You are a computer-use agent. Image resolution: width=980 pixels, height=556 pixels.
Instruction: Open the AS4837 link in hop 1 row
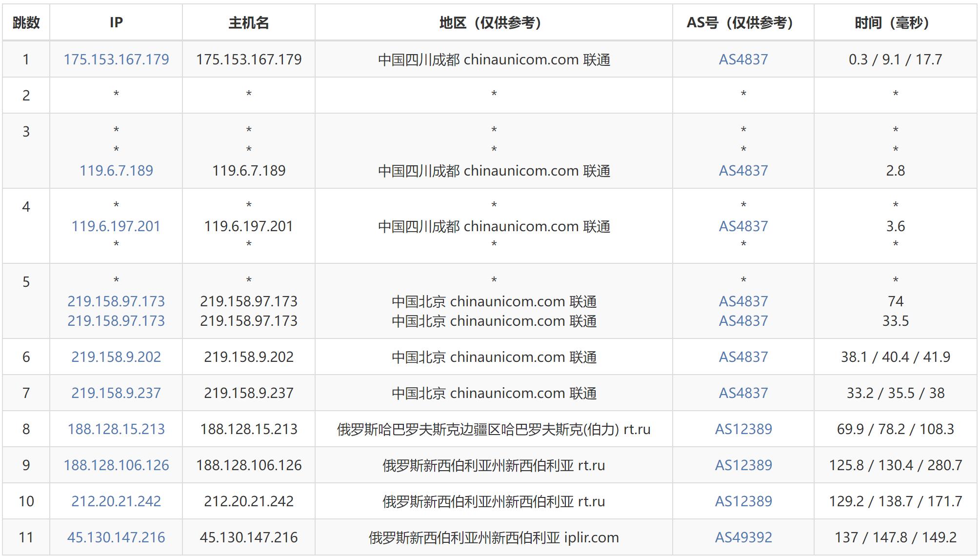click(x=743, y=60)
